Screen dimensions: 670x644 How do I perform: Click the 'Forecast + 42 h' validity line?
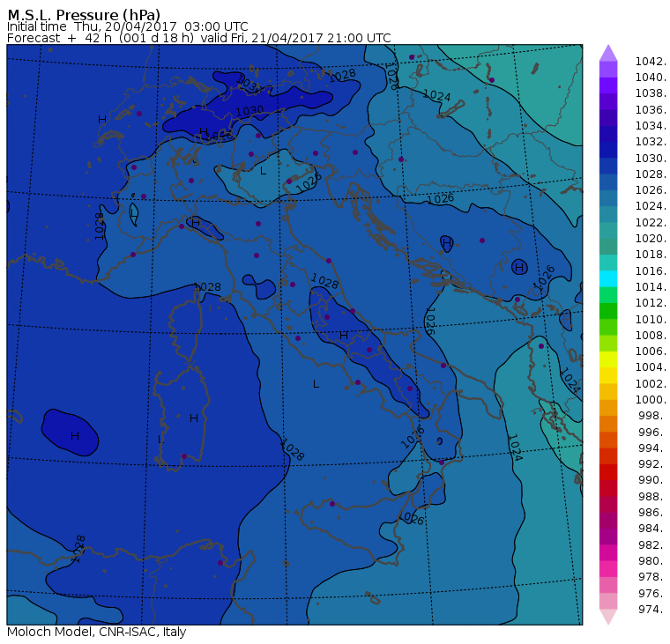pos(198,38)
